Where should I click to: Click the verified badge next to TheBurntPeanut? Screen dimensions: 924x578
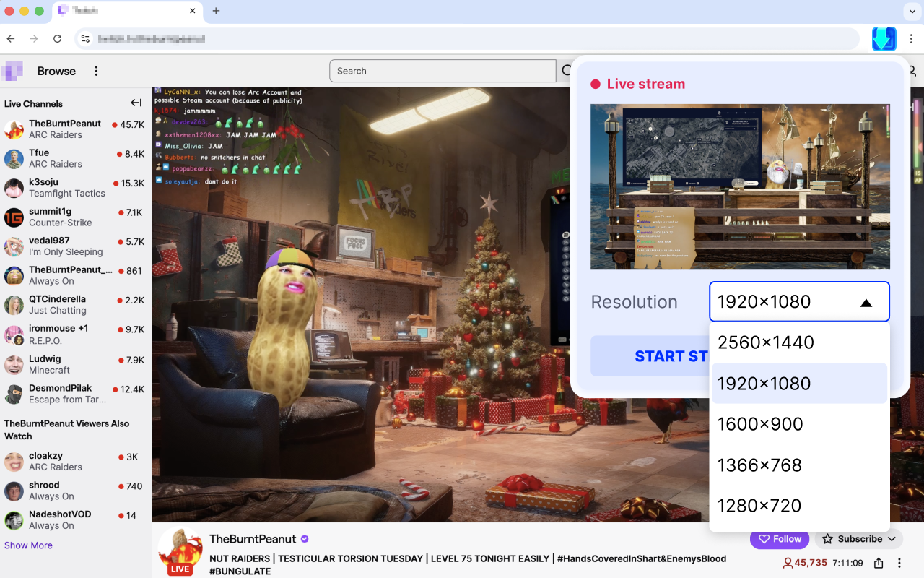pos(305,539)
